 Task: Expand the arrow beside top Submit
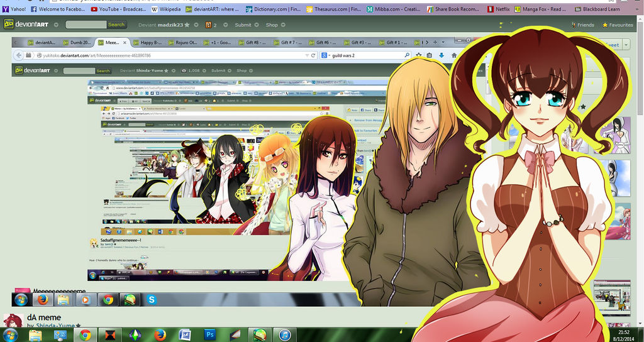tap(257, 25)
